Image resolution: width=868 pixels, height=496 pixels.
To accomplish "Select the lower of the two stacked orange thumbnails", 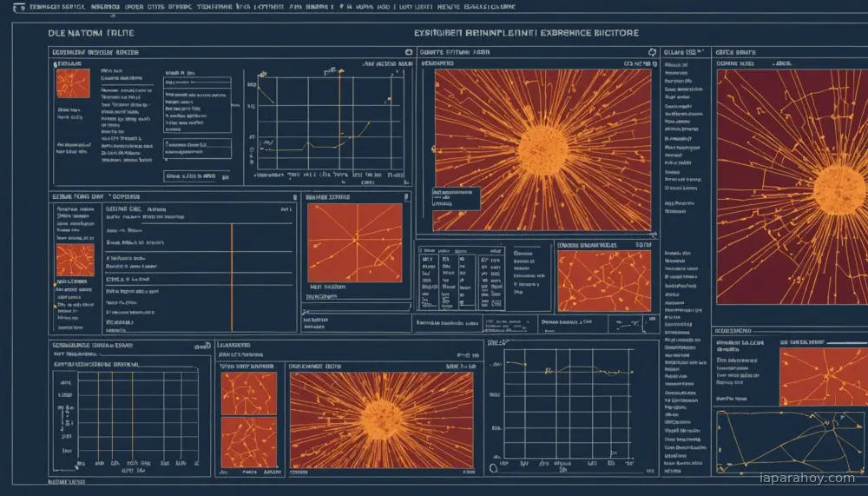I will point(249,443).
